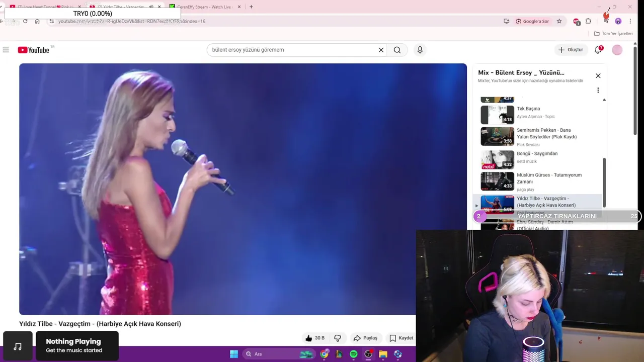Start voice search with the microphone icon

[420, 50]
